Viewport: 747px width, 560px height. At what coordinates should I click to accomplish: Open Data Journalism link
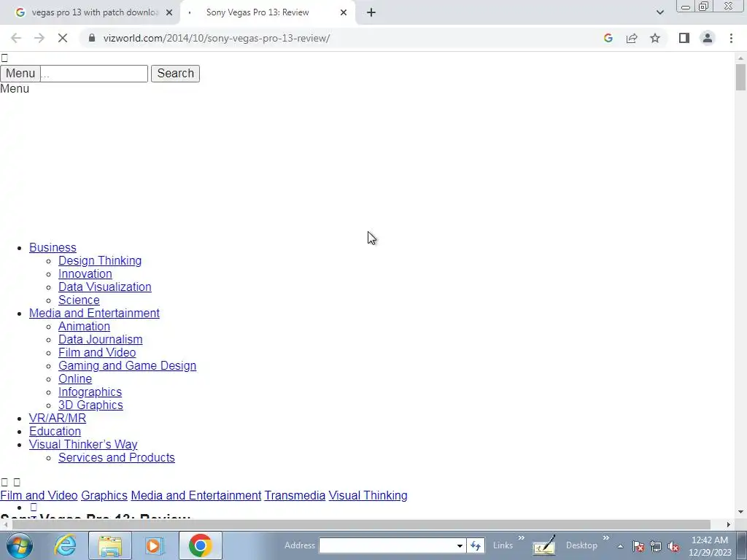pyautogui.click(x=101, y=339)
